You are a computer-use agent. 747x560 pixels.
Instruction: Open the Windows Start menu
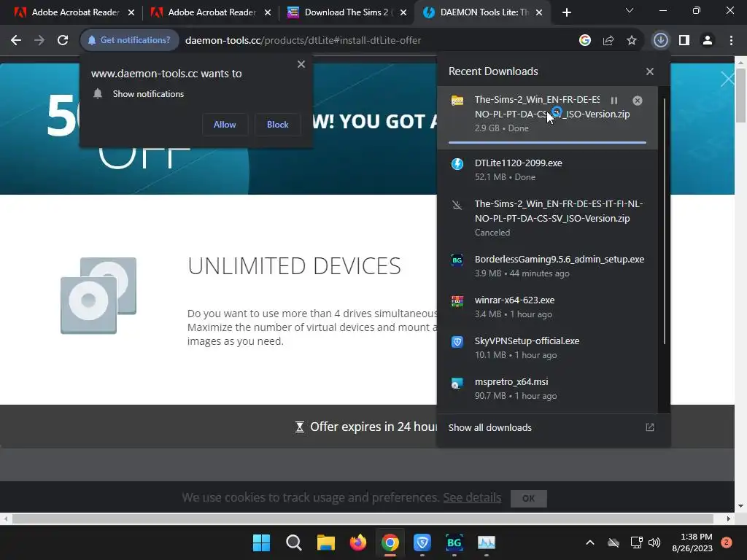pyautogui.click(x=262, y=542)
